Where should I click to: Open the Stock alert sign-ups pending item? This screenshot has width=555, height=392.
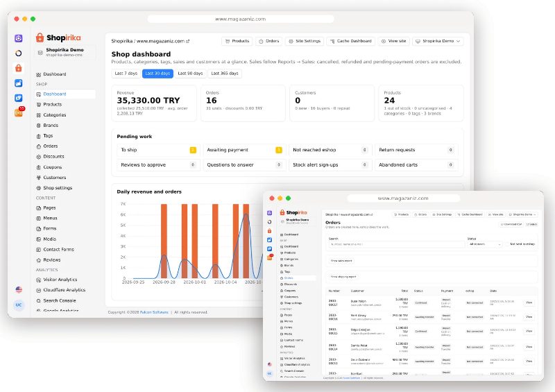coord(330,165)
